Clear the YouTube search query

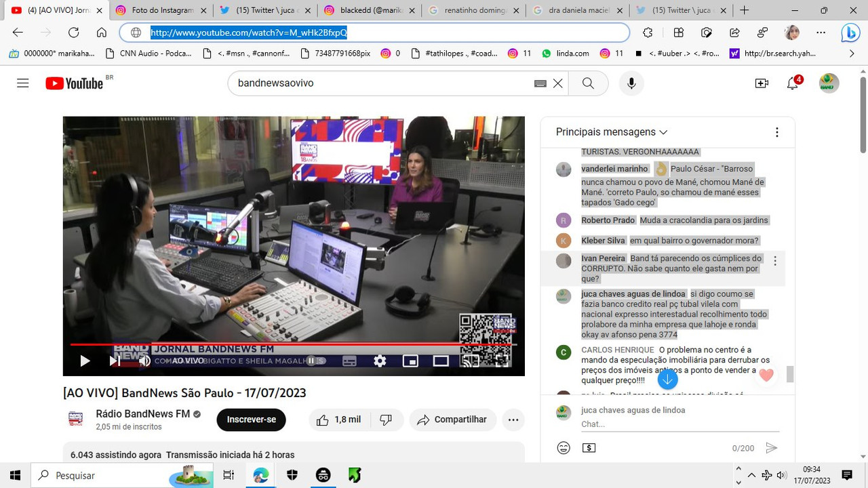click(557, 83)
